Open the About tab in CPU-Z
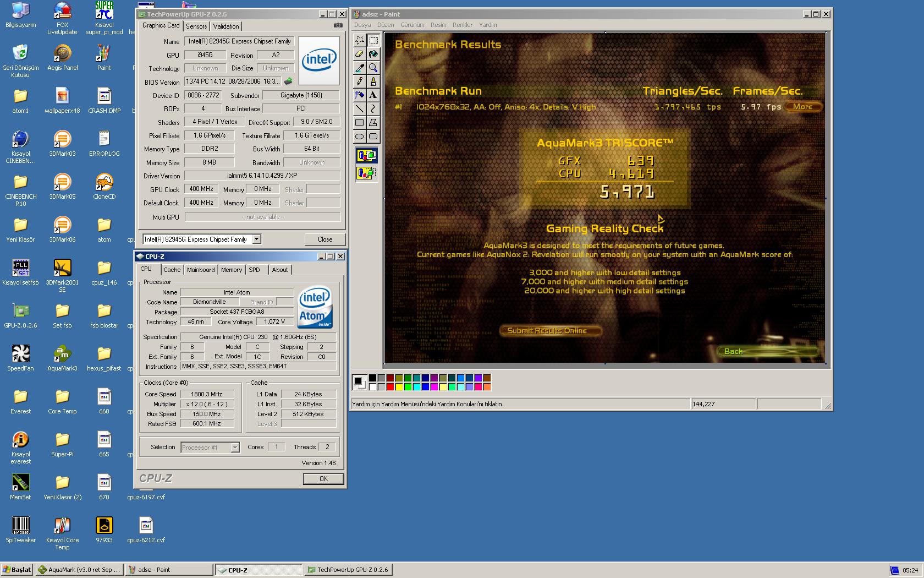Screen dimensions: 924x578 [x=280, y=270]
